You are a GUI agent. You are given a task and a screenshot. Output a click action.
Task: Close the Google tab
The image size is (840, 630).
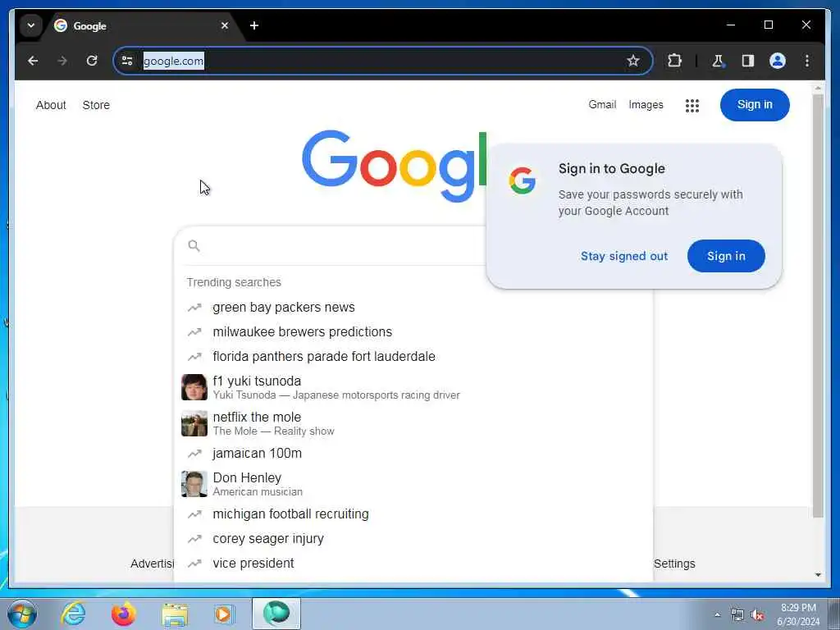225,25
